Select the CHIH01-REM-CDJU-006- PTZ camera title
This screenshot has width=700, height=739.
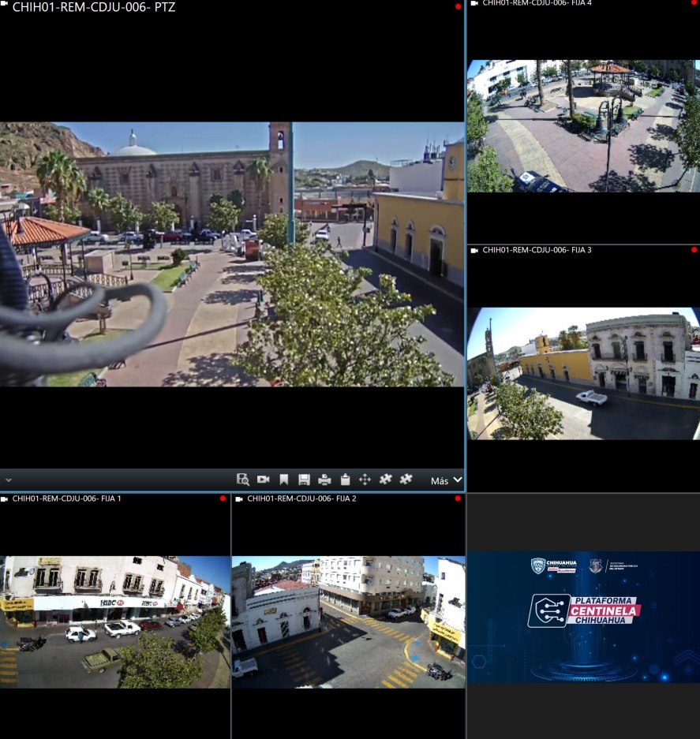click(93, 8)
